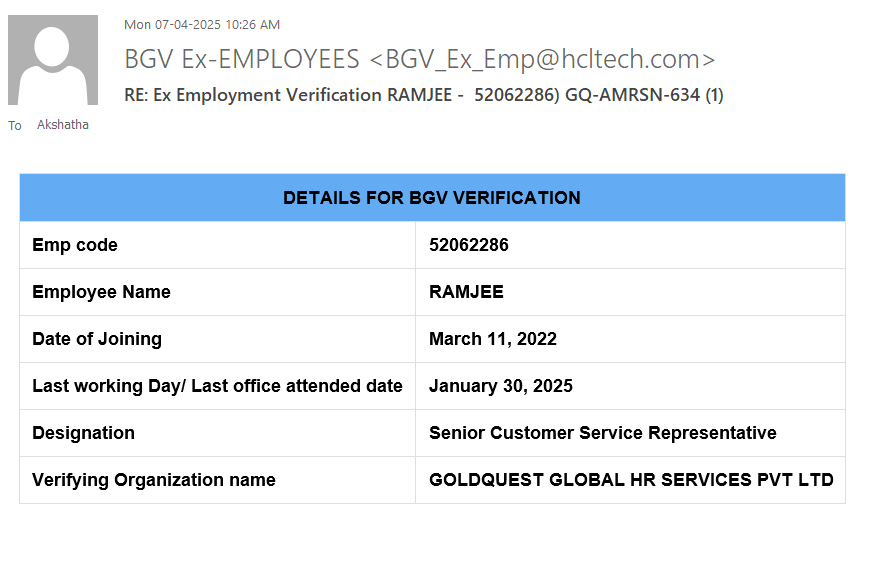
Task: Click the Emp code label cell
Action: tap(75, 245)
